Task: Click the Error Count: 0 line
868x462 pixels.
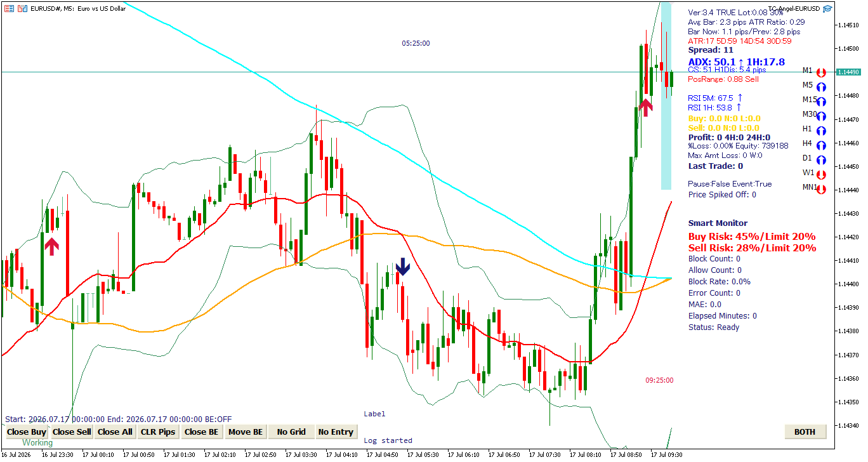Action: [714, 293]
